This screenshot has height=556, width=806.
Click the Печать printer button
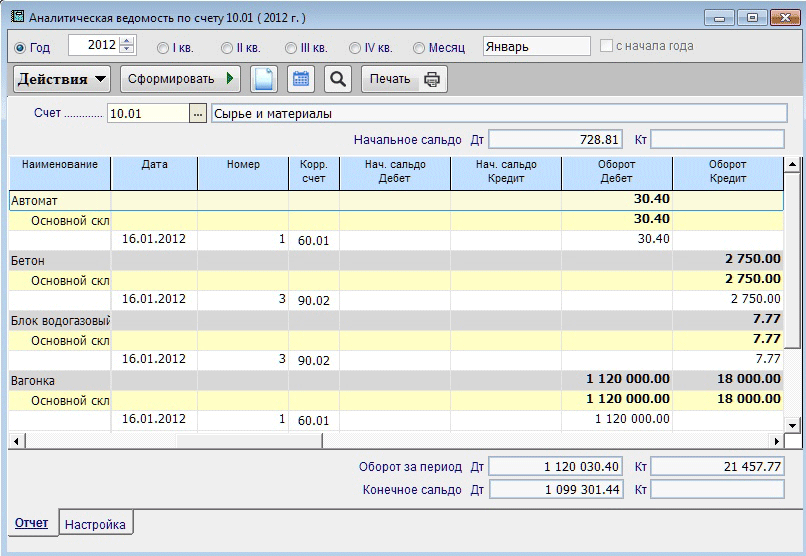pos(404,79)
